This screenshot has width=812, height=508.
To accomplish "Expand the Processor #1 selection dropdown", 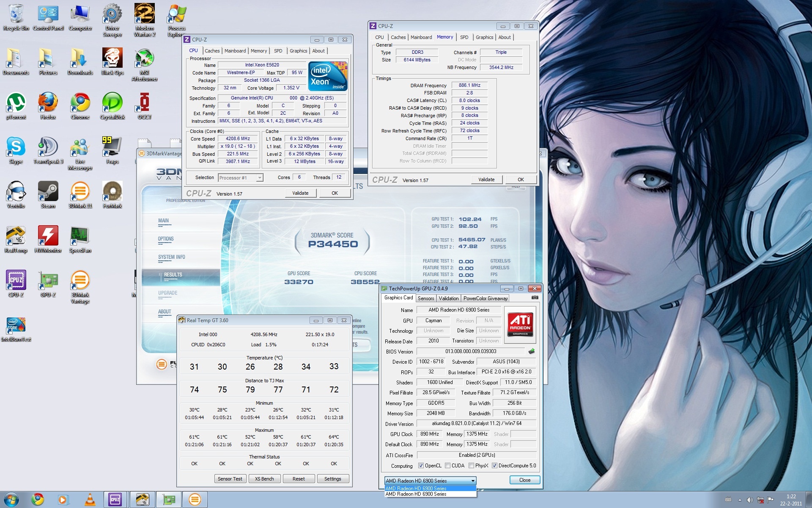I will point(260,178).
